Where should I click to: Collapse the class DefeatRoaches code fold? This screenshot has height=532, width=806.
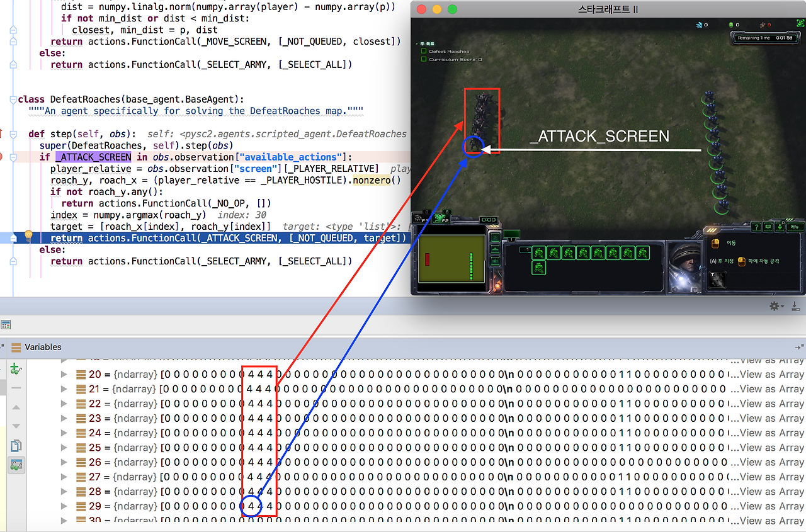click(13, 100)
